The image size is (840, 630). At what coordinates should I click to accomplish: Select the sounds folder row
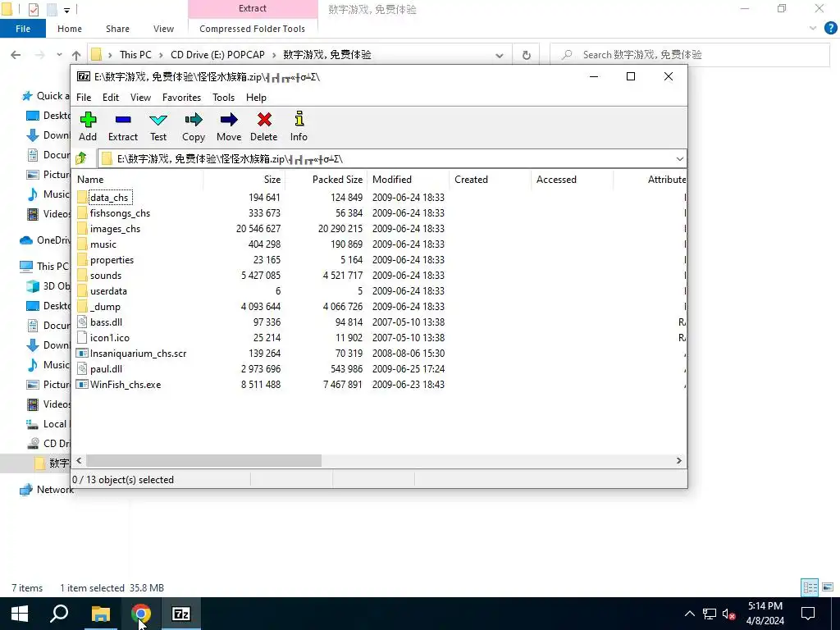[x=379, y=276]
